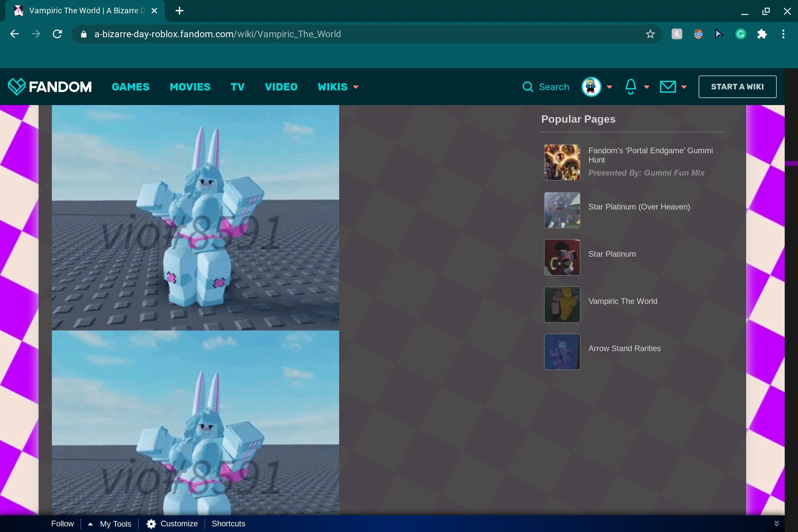Click the START A WIKI button
Viewport: 798px width, 532px height.
pyautogui.click(x=737, y=87)
